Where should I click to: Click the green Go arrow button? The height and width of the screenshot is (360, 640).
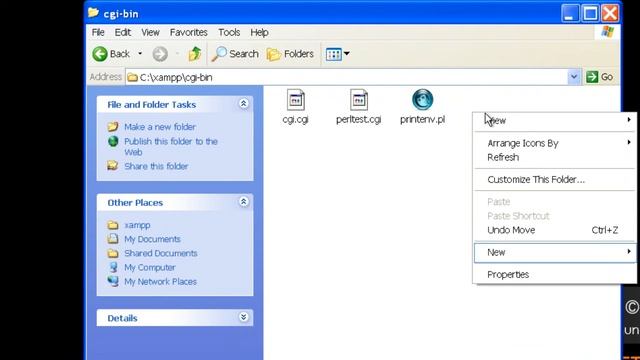592,77
